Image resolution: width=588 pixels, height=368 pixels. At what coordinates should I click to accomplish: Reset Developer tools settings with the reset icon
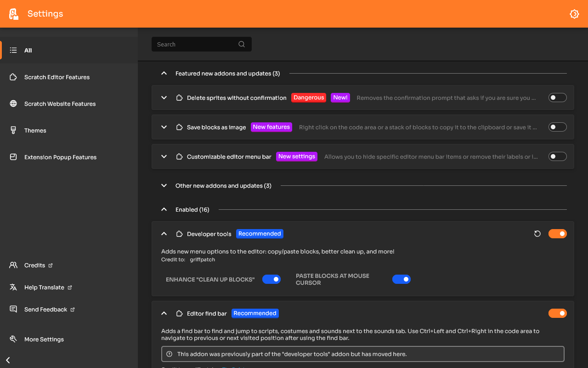[537, 234]
